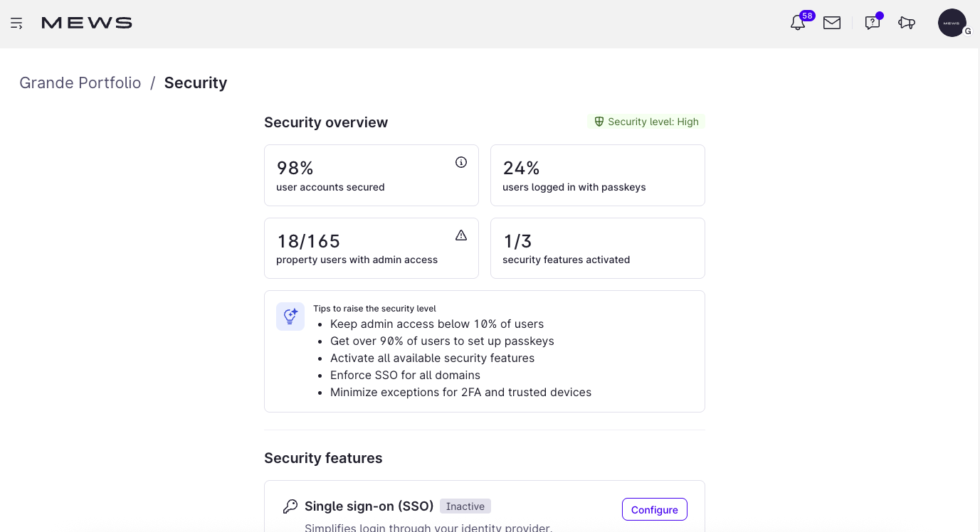Open the help chat with unread badge
980x532 pixels.
coord(872,23)
